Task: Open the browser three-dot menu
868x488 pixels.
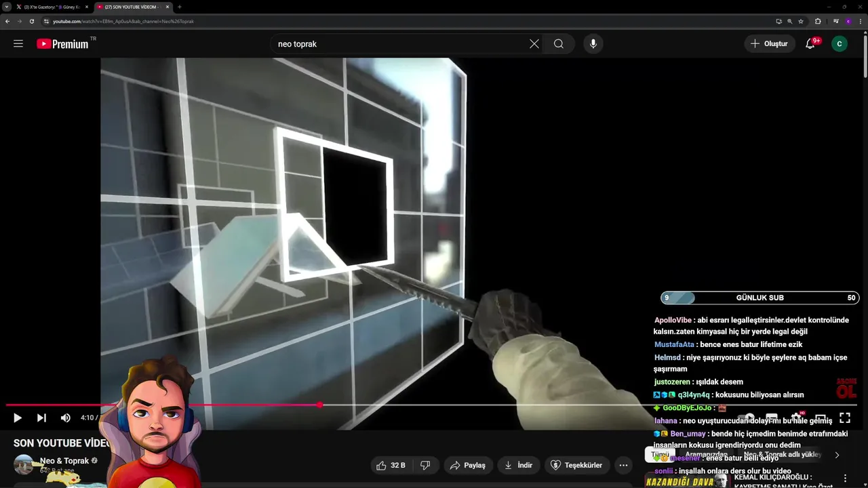Action: pyautogui.click(x=860, y=21)
